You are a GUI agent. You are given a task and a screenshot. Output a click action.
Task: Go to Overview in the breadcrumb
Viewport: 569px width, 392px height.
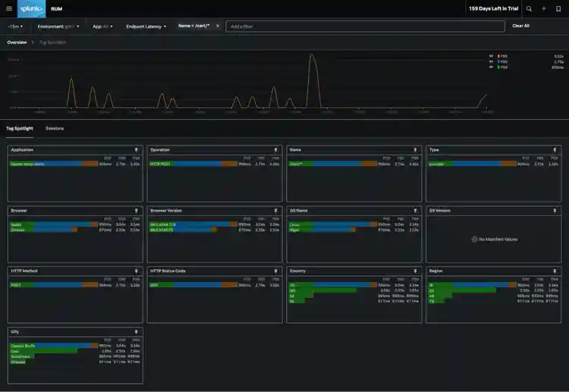pyautogui.click(x=17, y=42)
